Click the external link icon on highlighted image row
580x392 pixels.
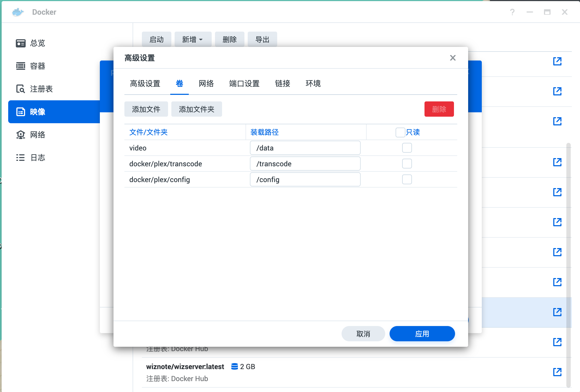pos(557,312)
